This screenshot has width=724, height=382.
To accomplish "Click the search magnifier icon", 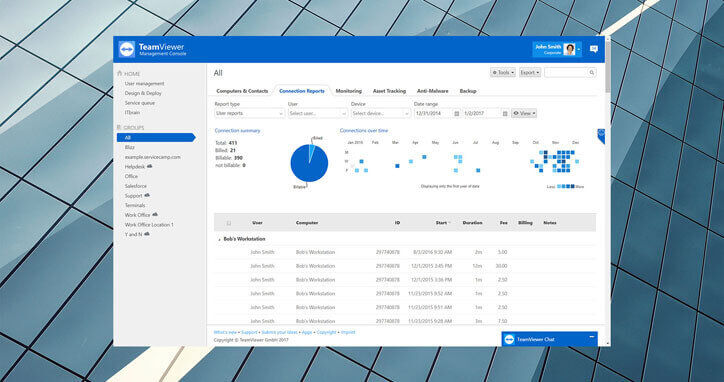I will (x=591, y=73).
